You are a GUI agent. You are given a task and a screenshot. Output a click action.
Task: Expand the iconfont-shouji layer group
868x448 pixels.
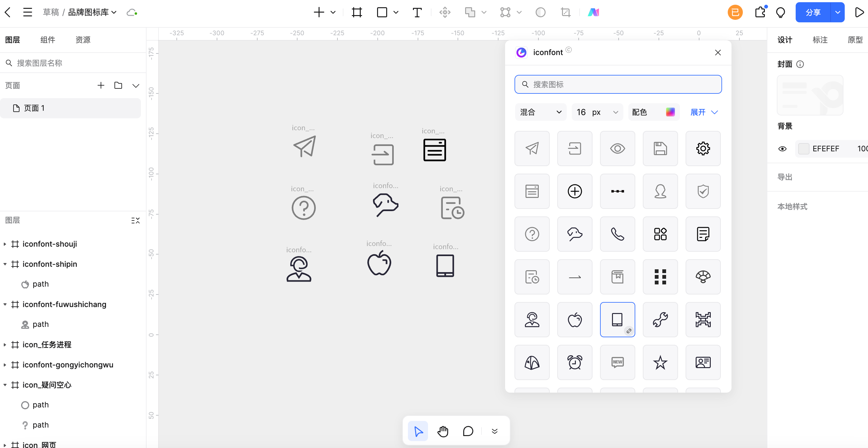(5, 244)
